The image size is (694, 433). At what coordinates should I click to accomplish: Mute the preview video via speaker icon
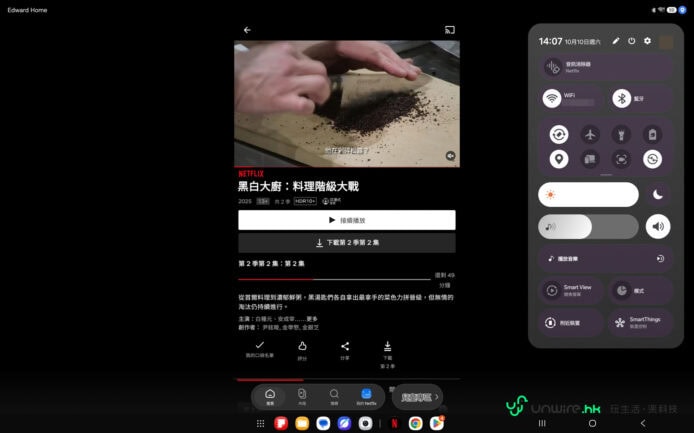[450, 156]
